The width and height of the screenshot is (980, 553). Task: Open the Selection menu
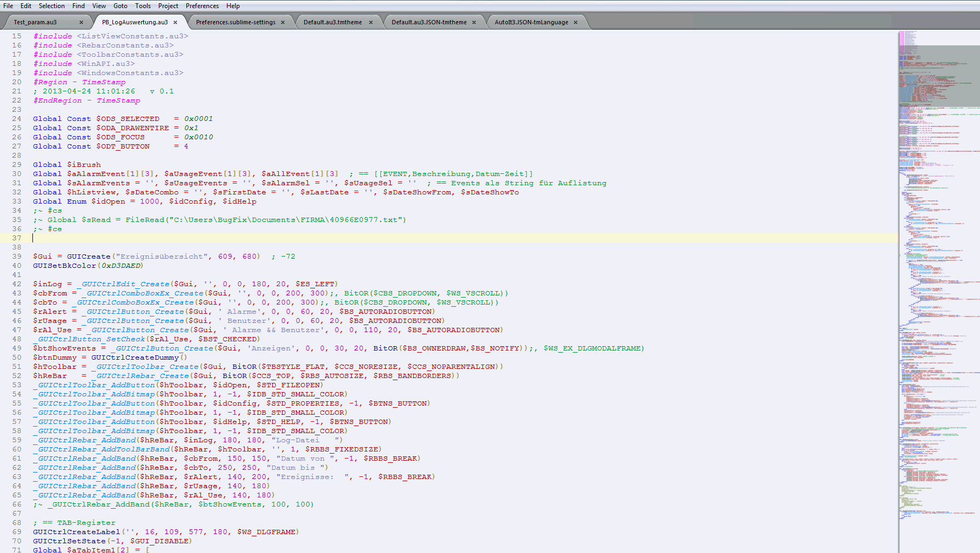coord(51,6)
